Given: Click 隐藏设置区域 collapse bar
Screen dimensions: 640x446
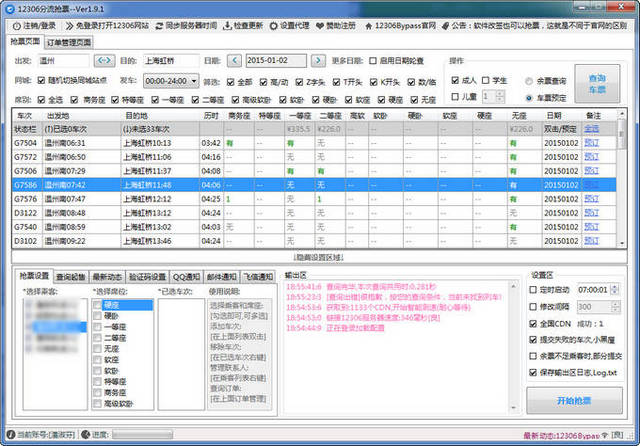Looking at the screenshot, I should [x=319, y=257].
